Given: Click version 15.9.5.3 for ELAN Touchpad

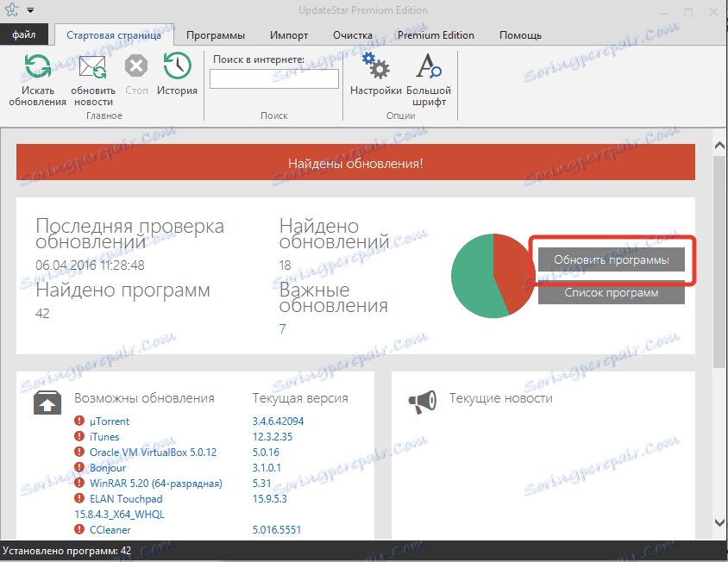Looking at the screenshot, I should pos(270,499).
